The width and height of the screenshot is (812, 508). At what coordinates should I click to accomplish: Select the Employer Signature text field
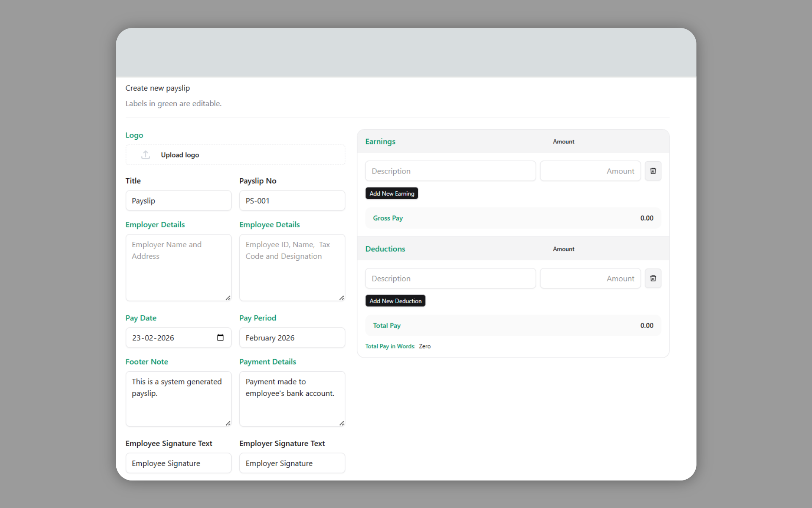point(292,463)
